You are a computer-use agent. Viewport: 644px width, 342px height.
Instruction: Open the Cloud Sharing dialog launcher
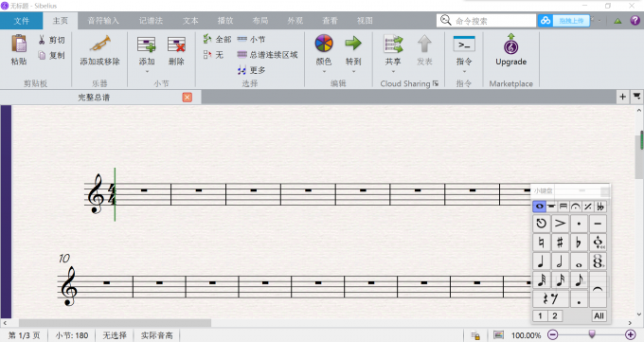436,83
